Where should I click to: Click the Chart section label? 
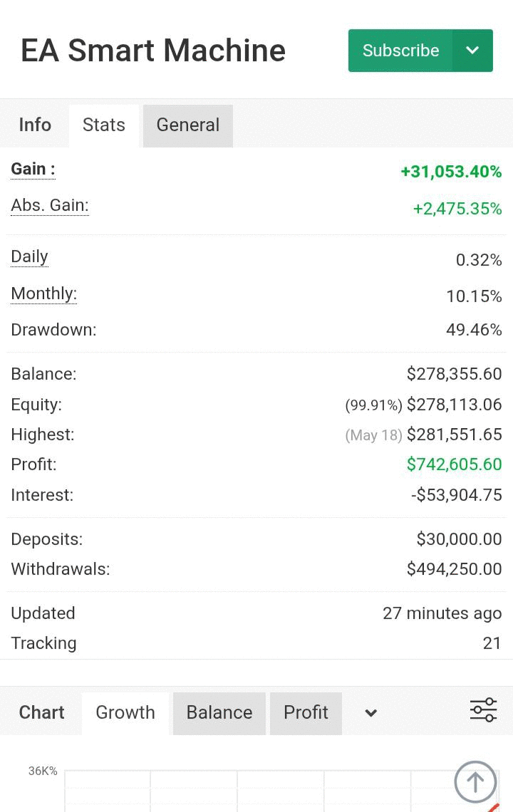click(x=41, y=713)
